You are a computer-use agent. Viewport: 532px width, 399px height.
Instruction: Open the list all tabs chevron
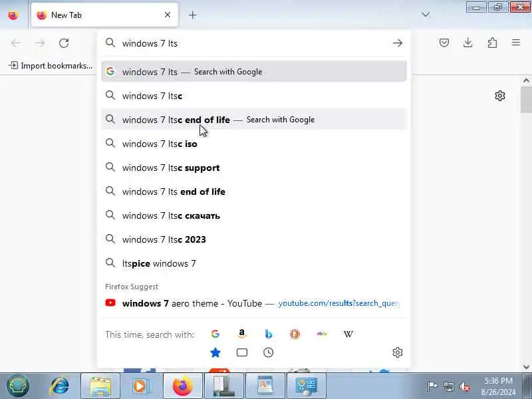(x=426, y=15)
